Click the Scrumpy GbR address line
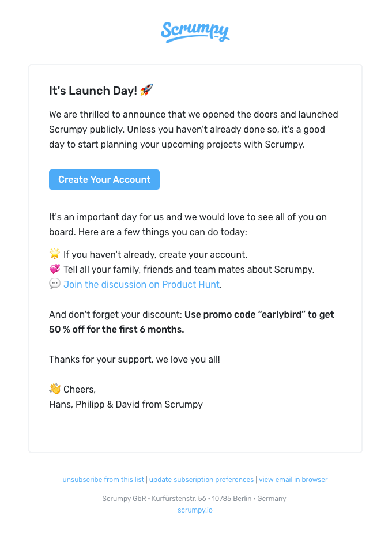 [195, 498]
